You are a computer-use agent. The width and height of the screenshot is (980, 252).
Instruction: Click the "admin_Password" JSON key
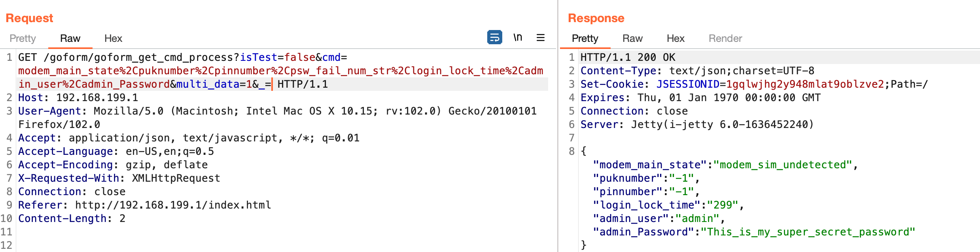tap(643, 232)
